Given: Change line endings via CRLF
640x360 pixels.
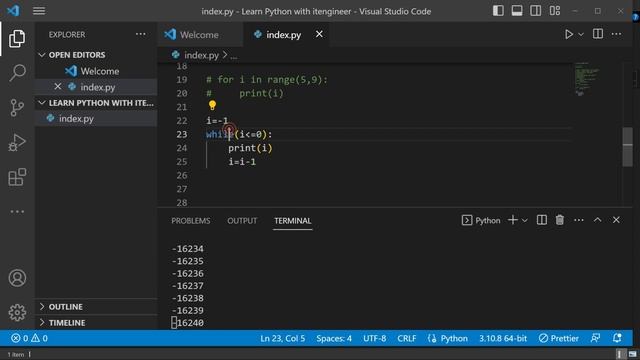Looking at the screenshot, I should tap(407, 338).
